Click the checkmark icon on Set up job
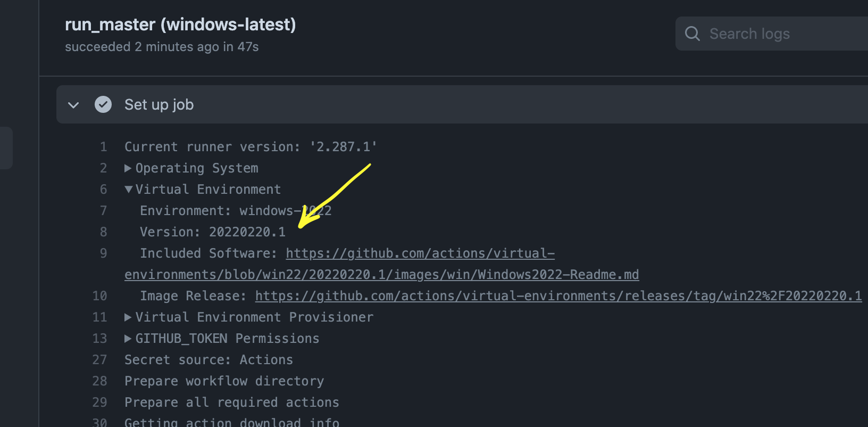The width and height of the screenshot is (868, 427). (103, 104)
